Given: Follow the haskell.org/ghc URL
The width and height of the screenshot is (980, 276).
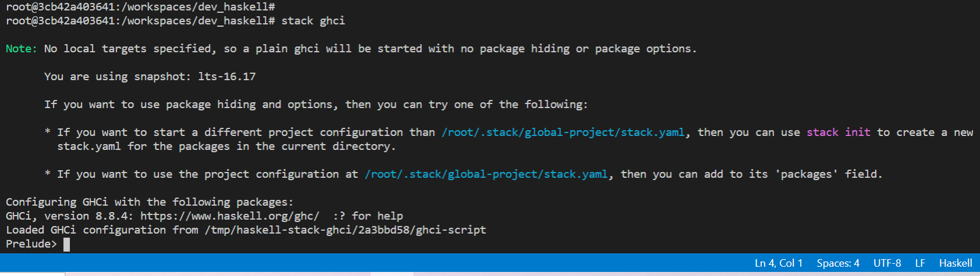Looking at the screenshot, I should (230, 216).
